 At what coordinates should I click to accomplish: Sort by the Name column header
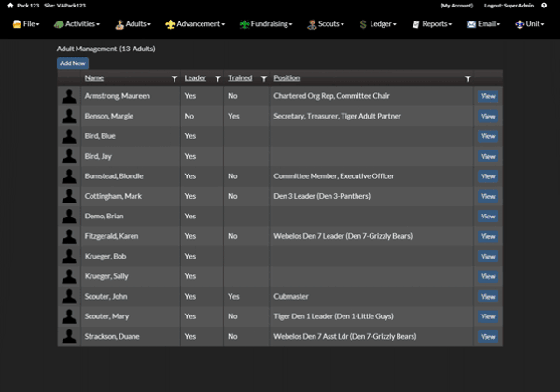click(x=94, y=77)
